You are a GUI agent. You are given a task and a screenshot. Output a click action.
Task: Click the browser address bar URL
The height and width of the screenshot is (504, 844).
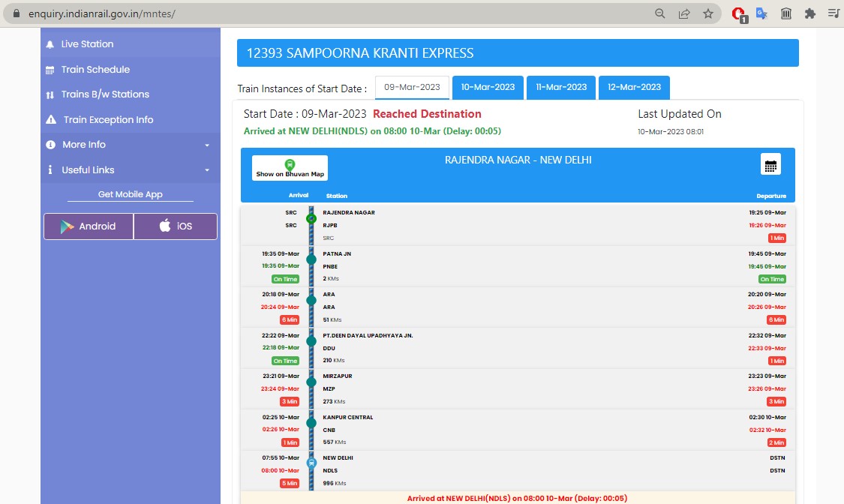pyautogui.click(x=102, y=14)
